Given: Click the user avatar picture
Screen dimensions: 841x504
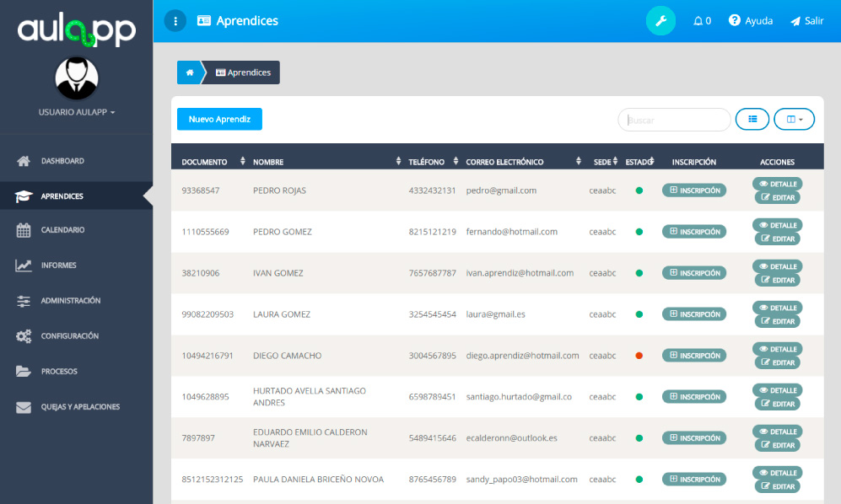Looking at the screenshot, I should pos(77,78).
